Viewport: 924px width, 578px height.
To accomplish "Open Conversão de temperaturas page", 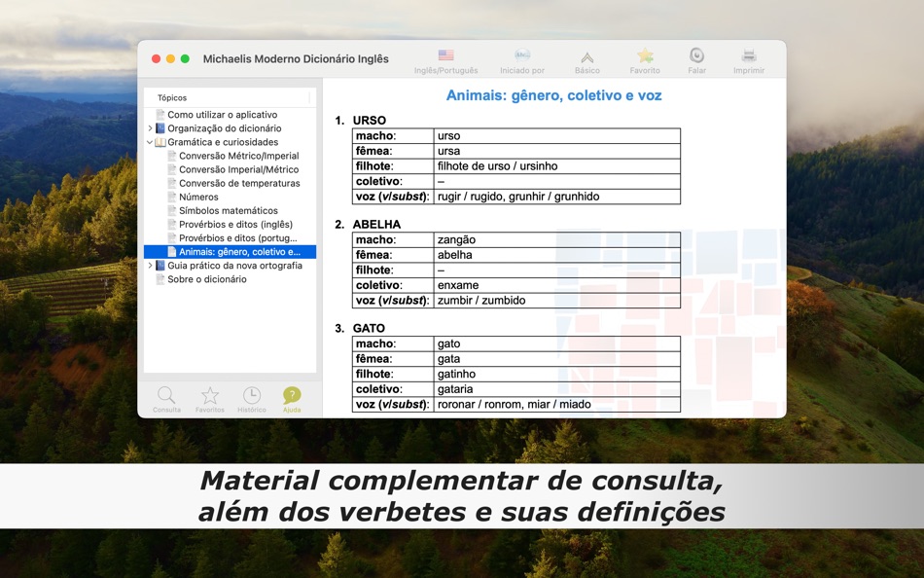I will [239, 184].
